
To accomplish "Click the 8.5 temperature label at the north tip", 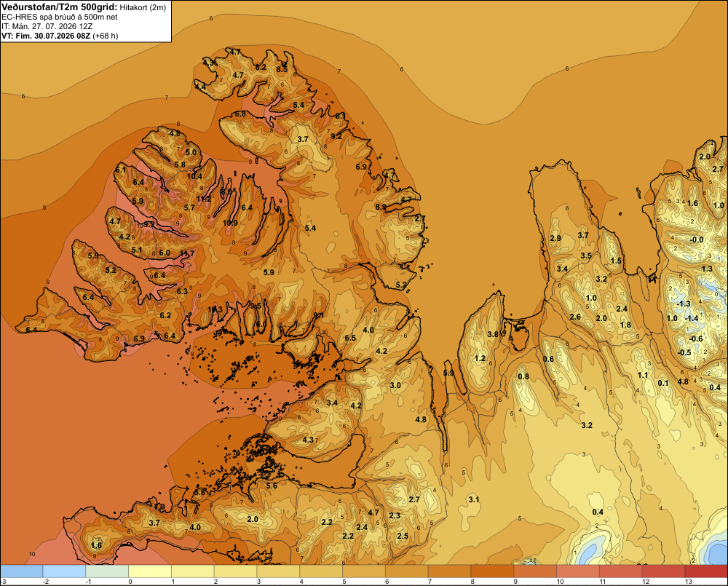I will point(281,69).
